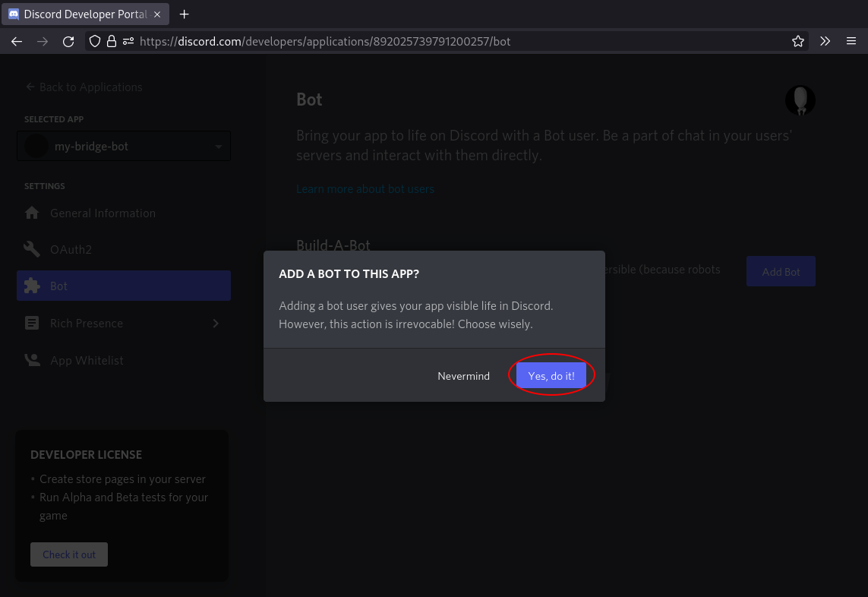Select the Discord Developer Portal tab
This screenshot has width=868, height=597.
[x=85, y=14]
